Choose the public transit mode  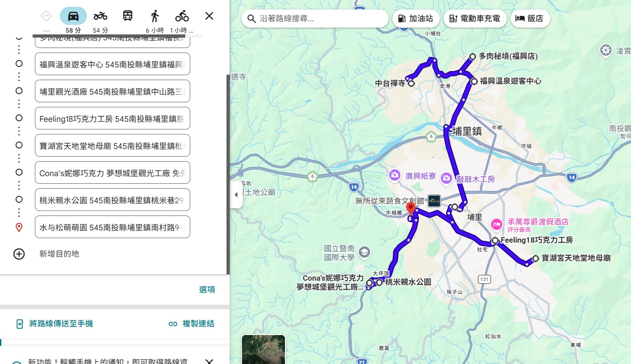pos(128,17)
